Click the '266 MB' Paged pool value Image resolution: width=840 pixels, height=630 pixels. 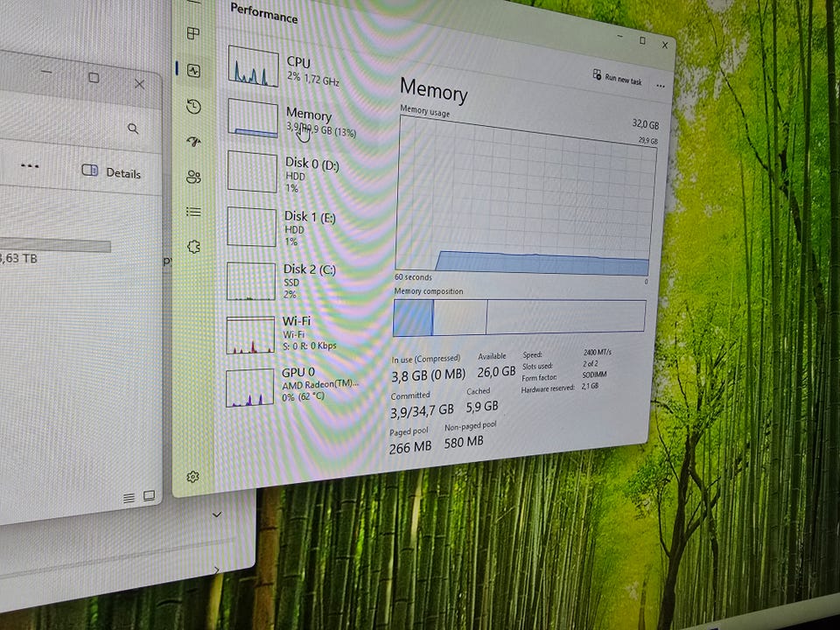click(409, 447)
